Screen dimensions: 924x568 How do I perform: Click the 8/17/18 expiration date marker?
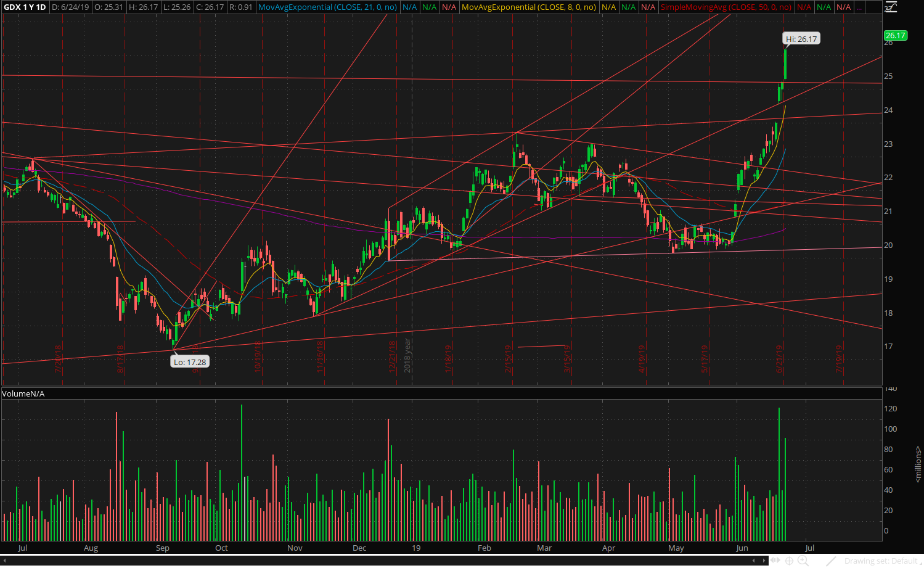pos(121,359)
